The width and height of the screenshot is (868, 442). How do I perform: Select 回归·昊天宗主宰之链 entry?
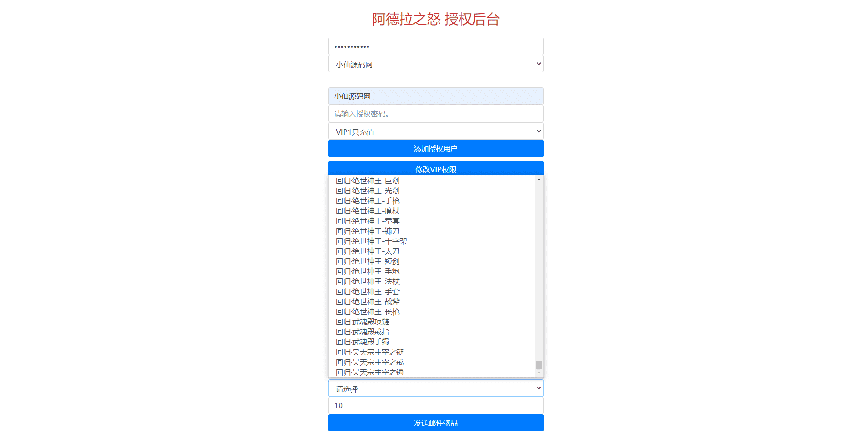click(432, 352)
